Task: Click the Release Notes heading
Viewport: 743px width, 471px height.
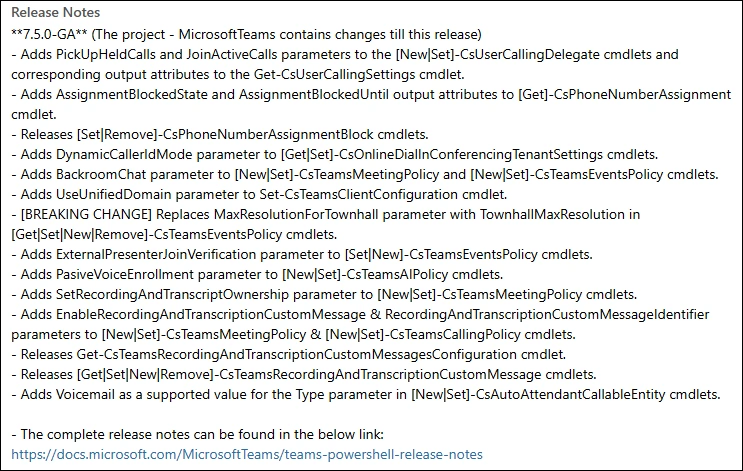Action: (55, 13)
